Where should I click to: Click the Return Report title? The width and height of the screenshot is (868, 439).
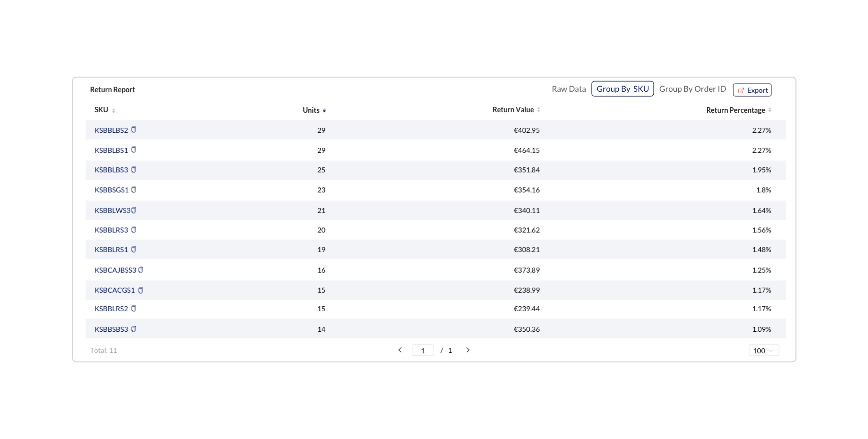click(113, 90)
